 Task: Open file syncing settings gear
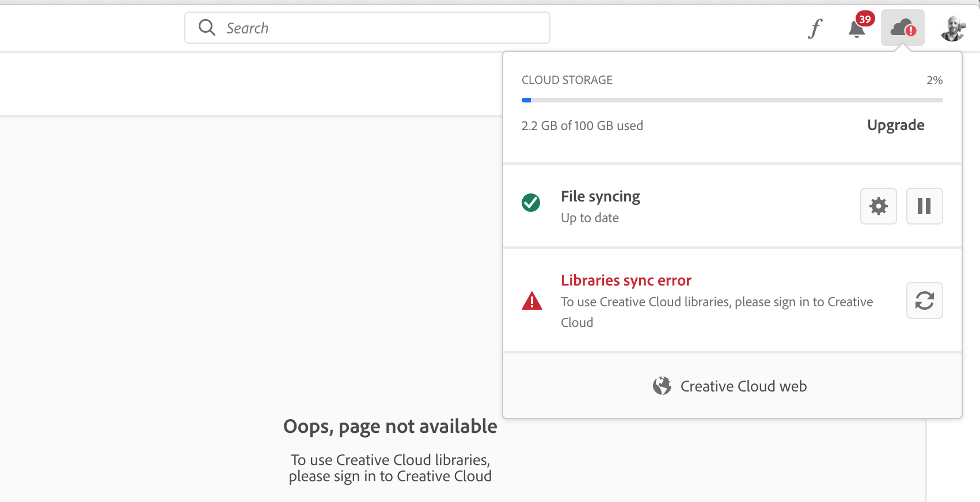[878, 206]
